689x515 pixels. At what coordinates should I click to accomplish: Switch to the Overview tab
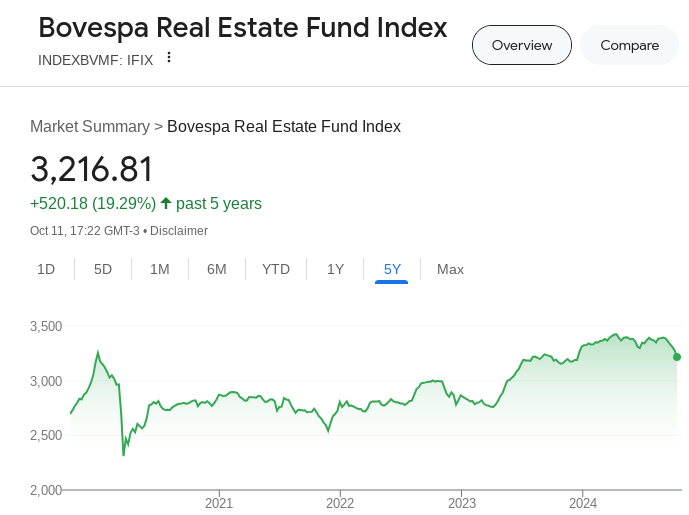[521, 45]
